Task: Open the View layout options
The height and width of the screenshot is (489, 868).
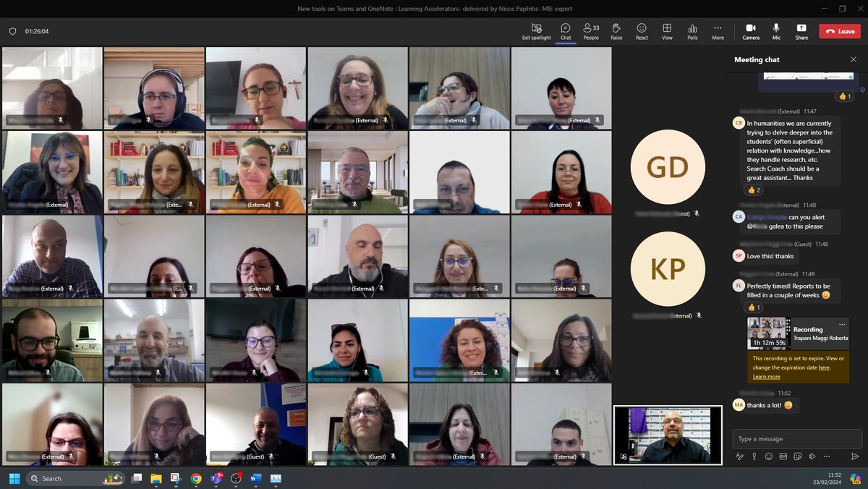Action: point(667,30)
